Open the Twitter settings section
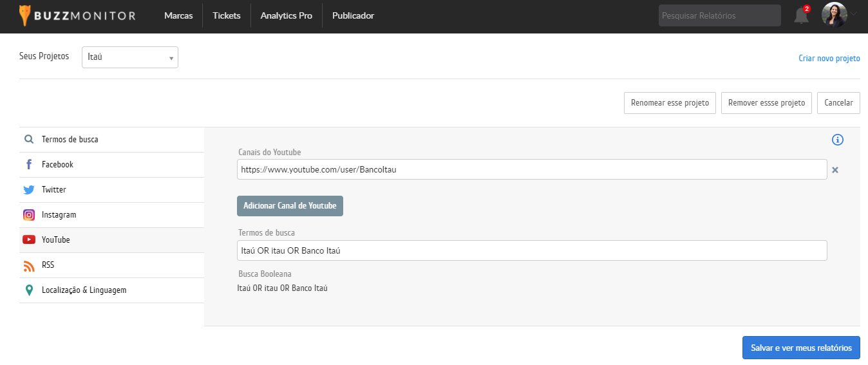Image resolution: width=868 pixels, height=365 pixels. click(53, 190)
